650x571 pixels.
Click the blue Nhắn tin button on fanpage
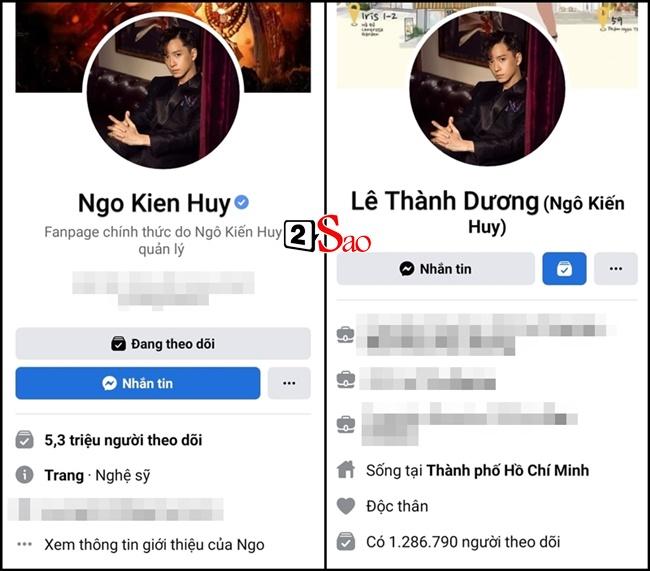point(138,383)
